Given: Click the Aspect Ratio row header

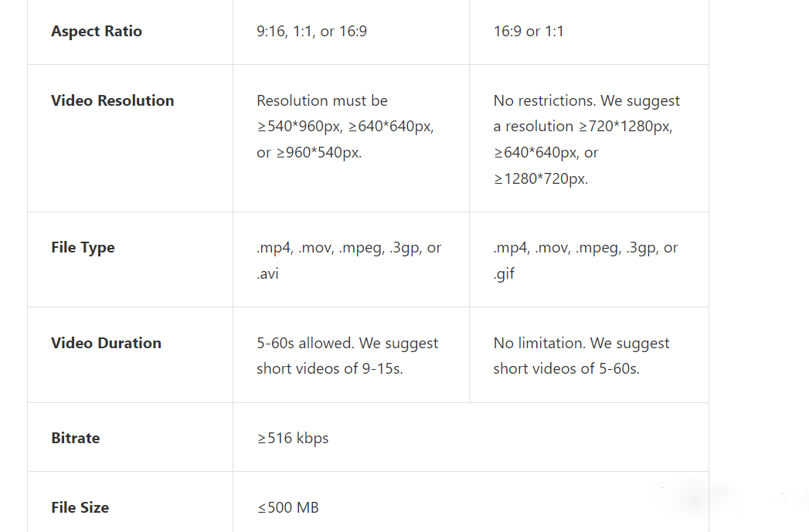Looking at the screenshot, I should [x=97, y=32].
